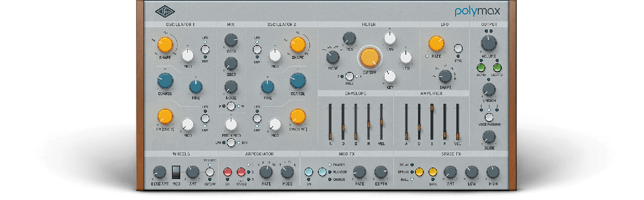Click Space FX type yellow selector button
644x200 pixels.
point(419,172)
